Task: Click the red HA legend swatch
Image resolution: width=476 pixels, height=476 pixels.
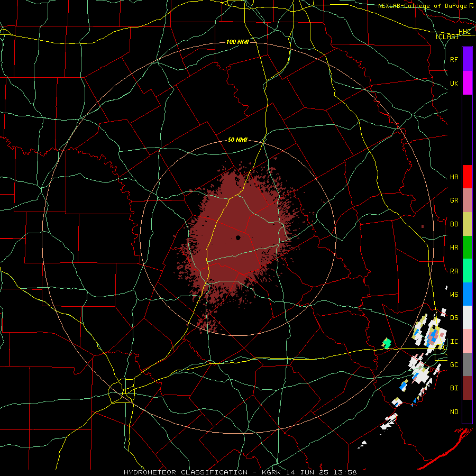Action: 467,177
